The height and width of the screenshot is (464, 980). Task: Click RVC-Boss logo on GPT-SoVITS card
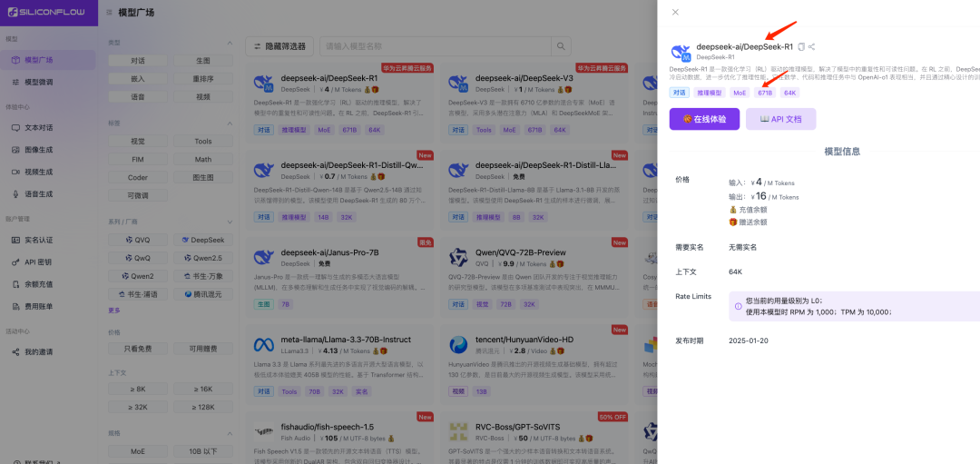pyautogui.click(x=459, y=431)
